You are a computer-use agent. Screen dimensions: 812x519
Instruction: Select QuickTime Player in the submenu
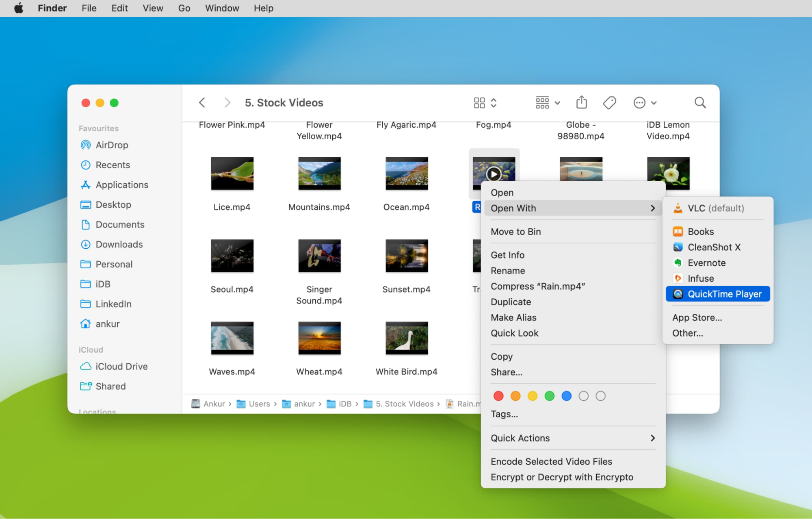pos(724,294)
